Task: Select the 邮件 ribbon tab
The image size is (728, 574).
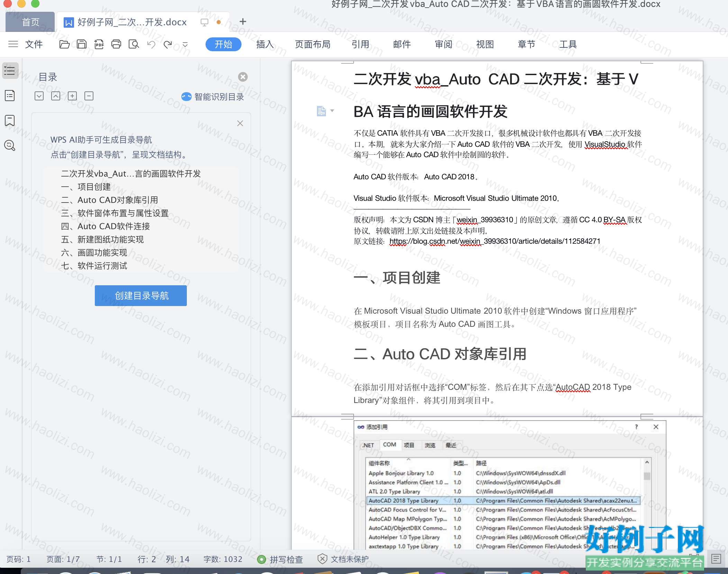Action: 402,44
